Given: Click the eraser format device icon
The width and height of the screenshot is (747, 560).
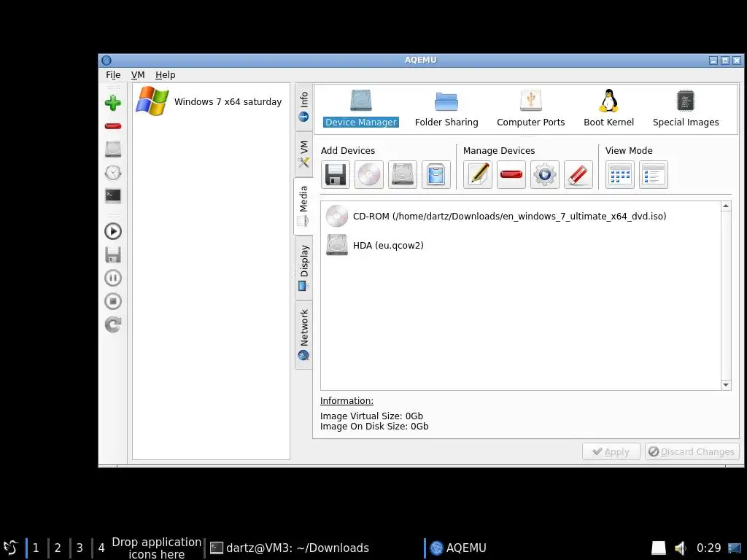Looking at the screenshot, I should point(578,175).
